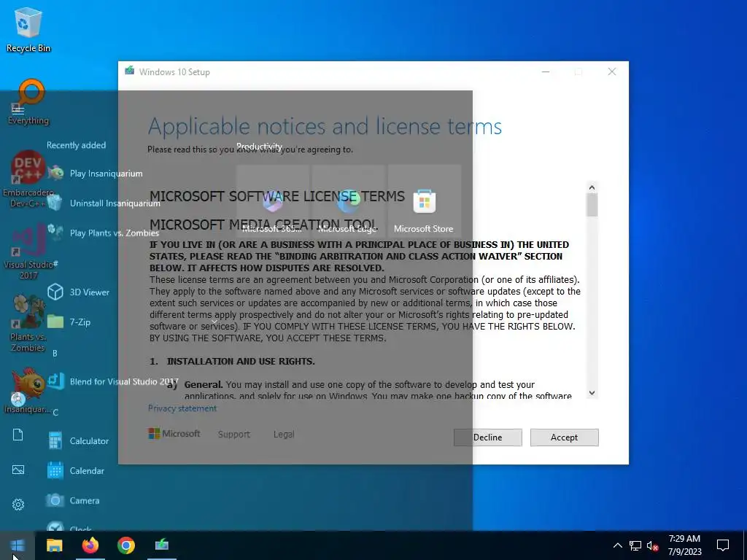
Task: Open the notification center icon
Action: click(x=723, y=545)
